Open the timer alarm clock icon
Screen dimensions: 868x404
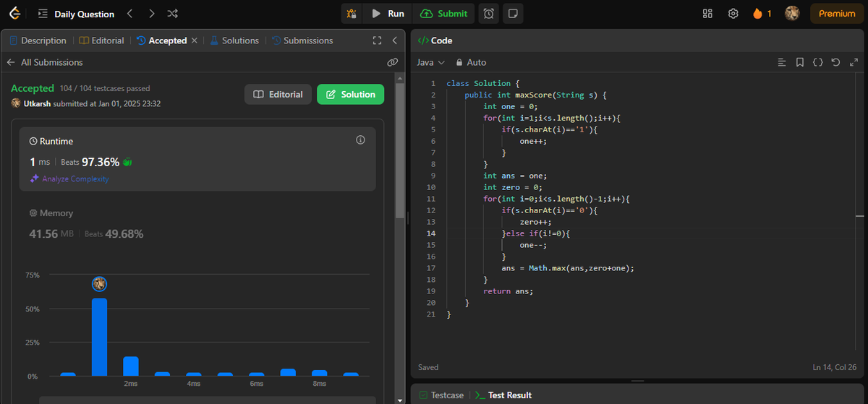coord(489,14)
